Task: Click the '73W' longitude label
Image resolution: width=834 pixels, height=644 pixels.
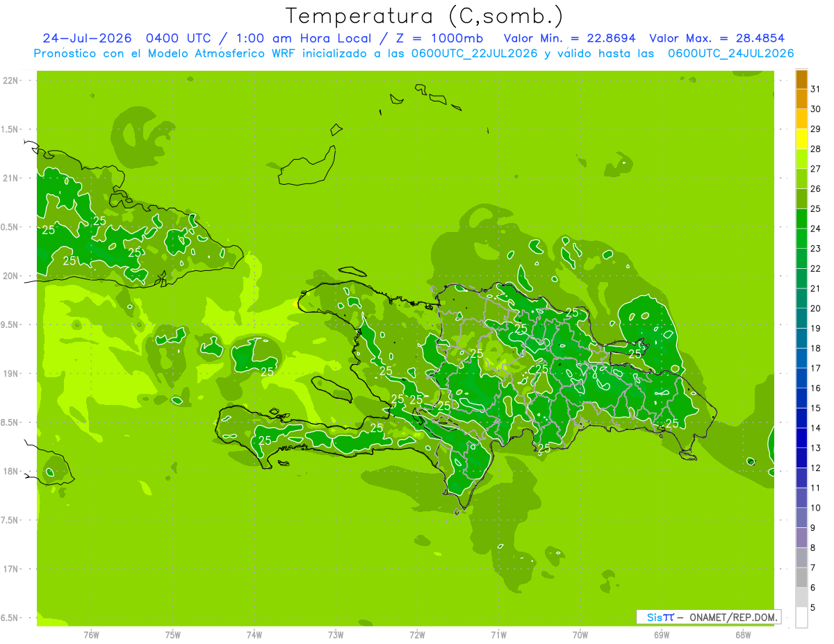Action: click(336, 635)
